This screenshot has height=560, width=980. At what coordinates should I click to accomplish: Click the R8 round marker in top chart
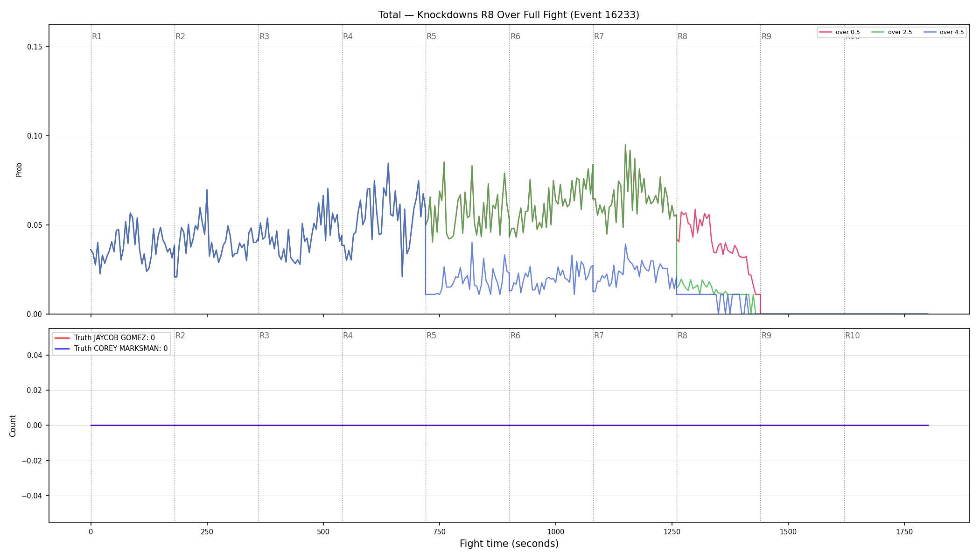coord(682,36)
